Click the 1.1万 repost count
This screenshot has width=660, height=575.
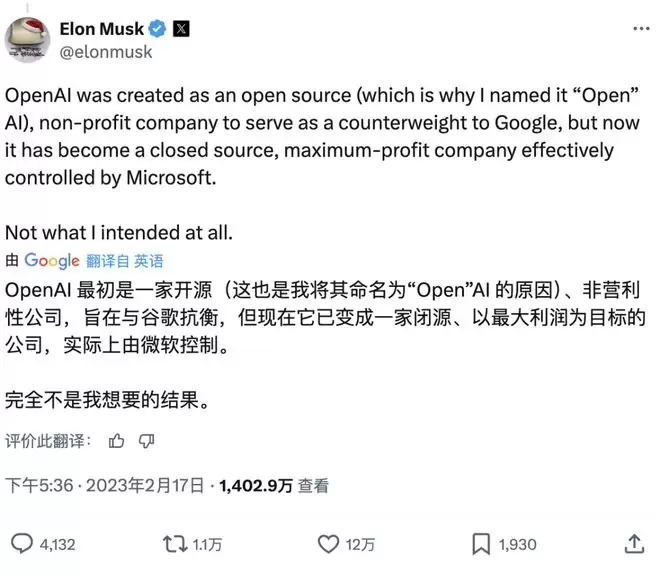[x=208, y=545]
